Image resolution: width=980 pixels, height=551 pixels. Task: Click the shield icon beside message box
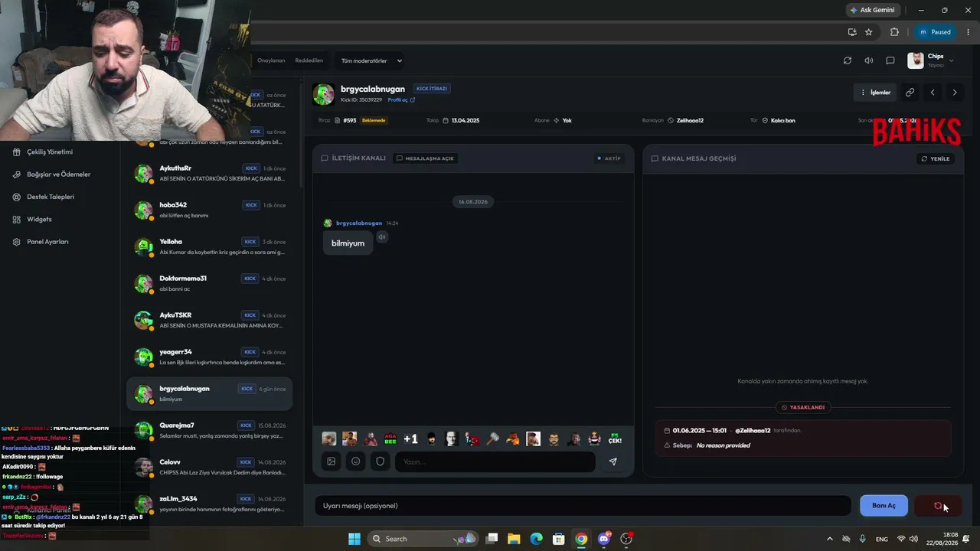coord(380,461)
